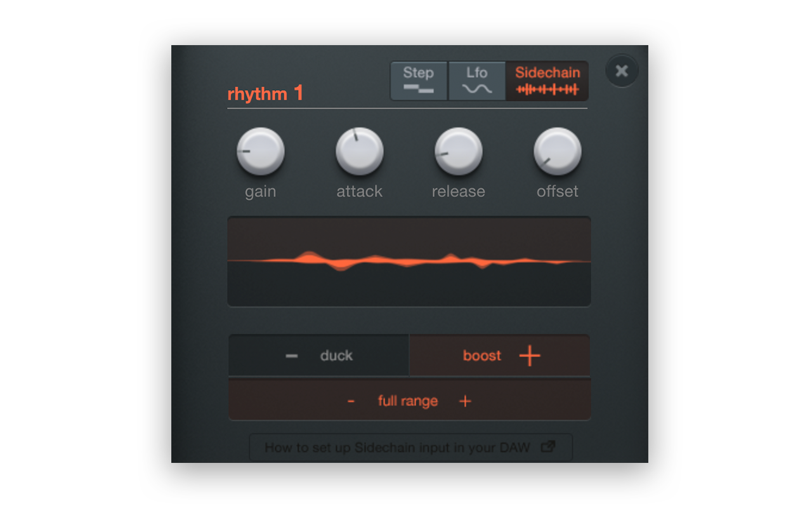Select the full range mode
Screen dimensions: 812x508
tap(409, 401)
